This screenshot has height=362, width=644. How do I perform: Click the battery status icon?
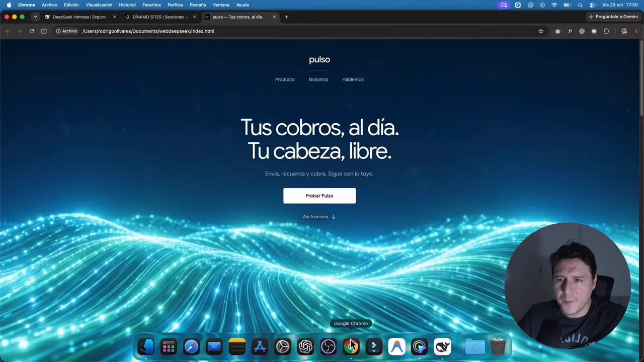point(568,5)
